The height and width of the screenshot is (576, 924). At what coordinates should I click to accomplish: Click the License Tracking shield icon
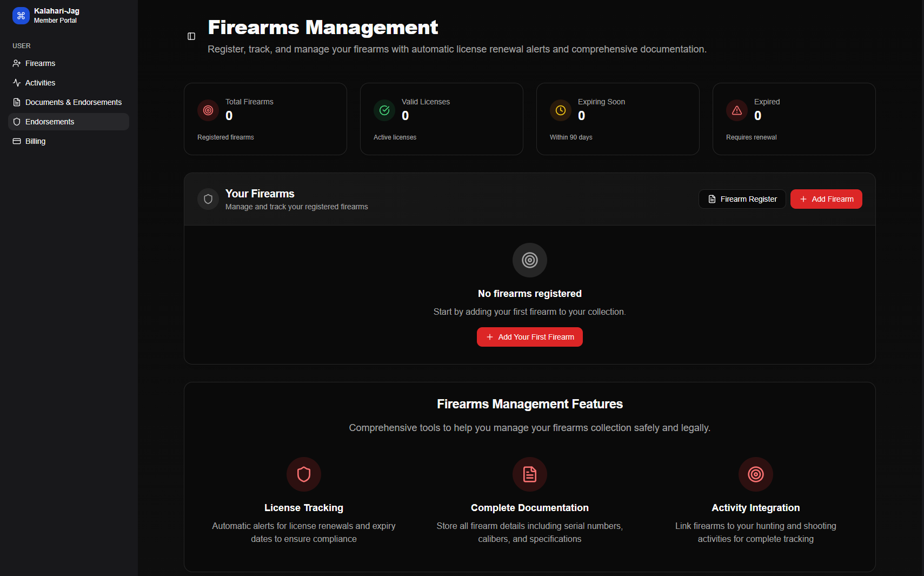304,474
